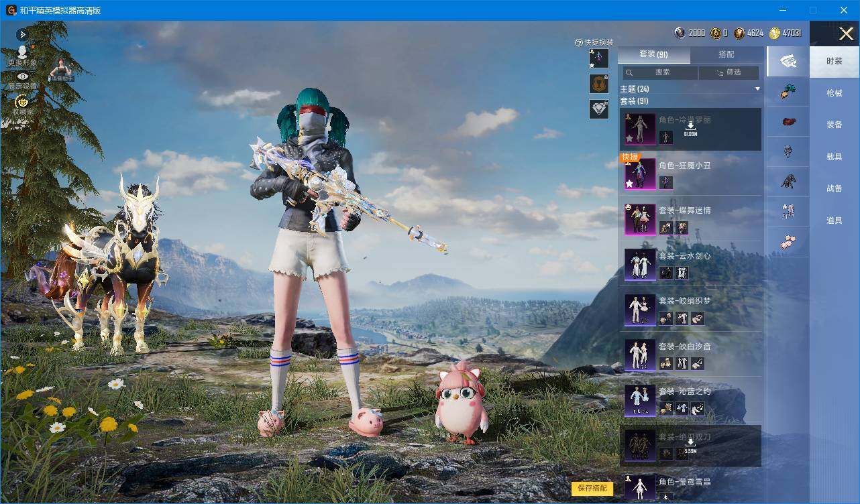The image size is (860, 504).
Task: Open the 快捷换装 help icon
Action: pyautogui.click(x=579, y=42)
